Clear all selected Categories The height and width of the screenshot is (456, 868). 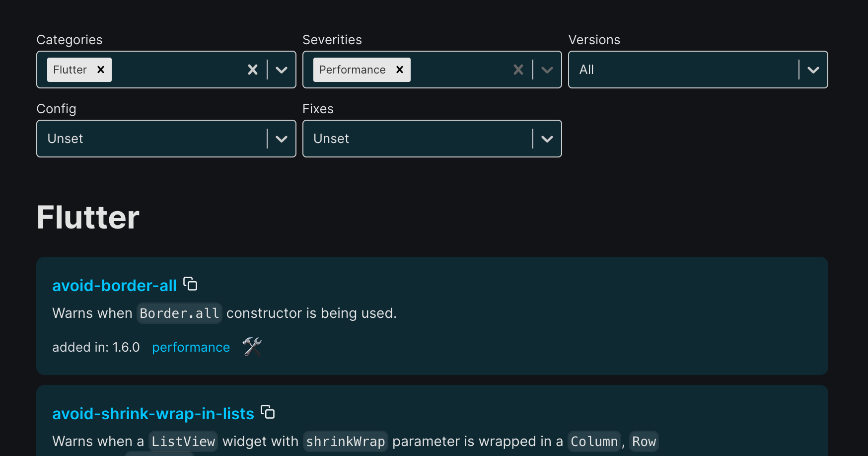tap(253, 70)
